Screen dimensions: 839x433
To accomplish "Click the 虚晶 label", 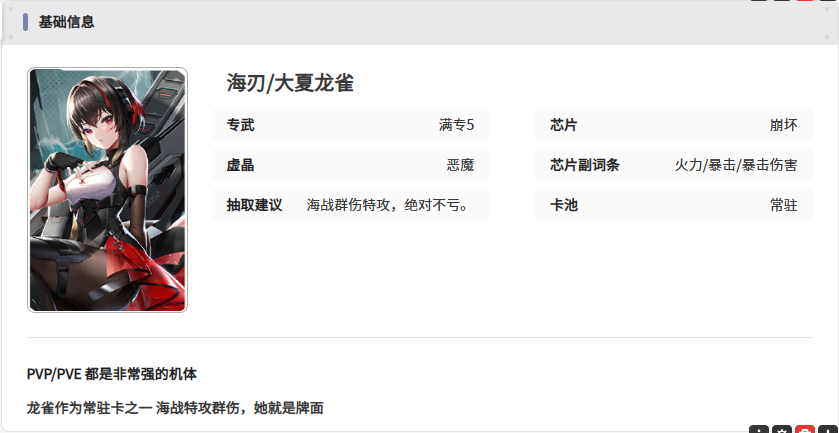I will [x=240, y=165].
